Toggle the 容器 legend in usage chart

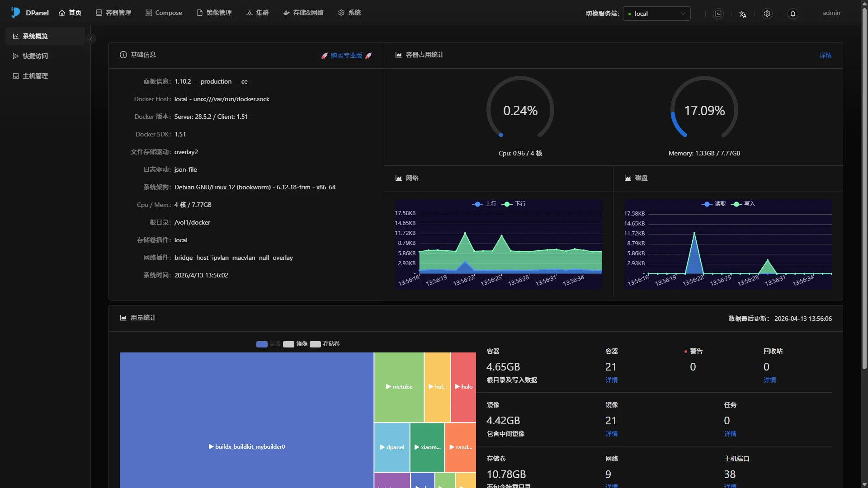click(269, 344)
